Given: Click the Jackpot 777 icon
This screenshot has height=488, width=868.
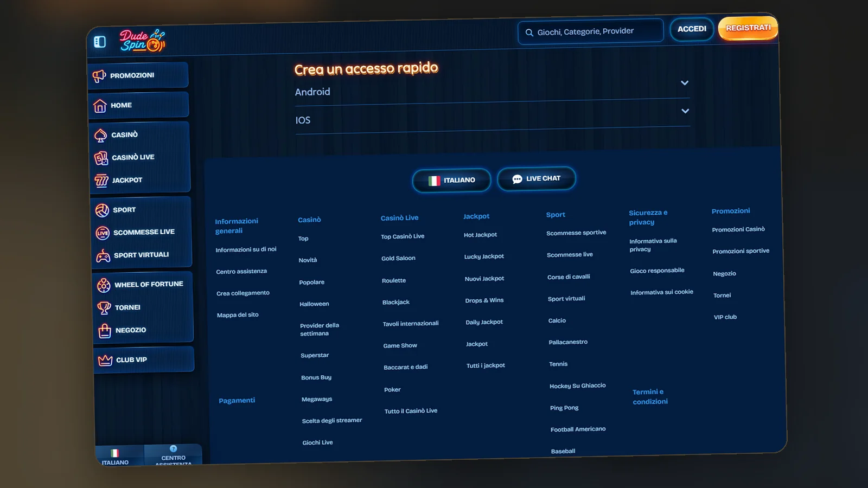Looking at the screenshot, I should [x=101, y=181].
